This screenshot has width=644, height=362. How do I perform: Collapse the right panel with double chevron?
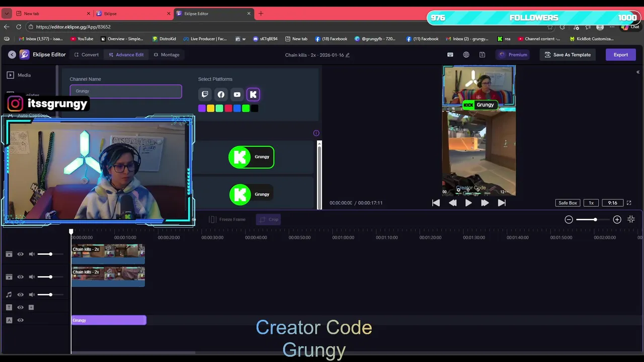[637, 72]
